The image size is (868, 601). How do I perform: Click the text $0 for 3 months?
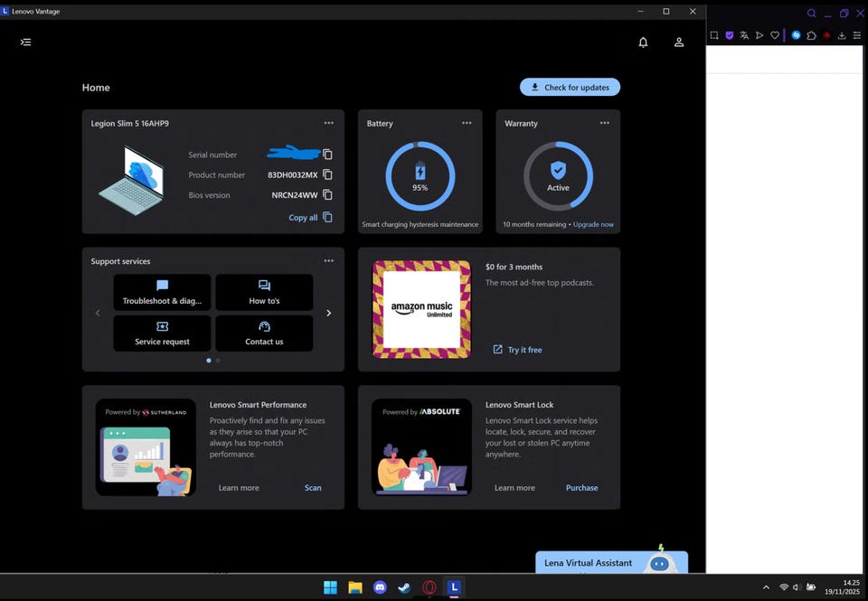click(514, 267)
